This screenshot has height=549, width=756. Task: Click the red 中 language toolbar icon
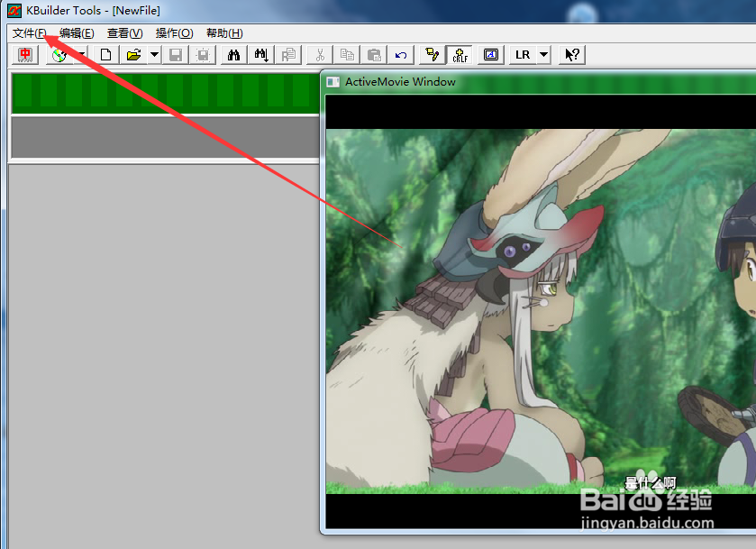coord(25,55)
